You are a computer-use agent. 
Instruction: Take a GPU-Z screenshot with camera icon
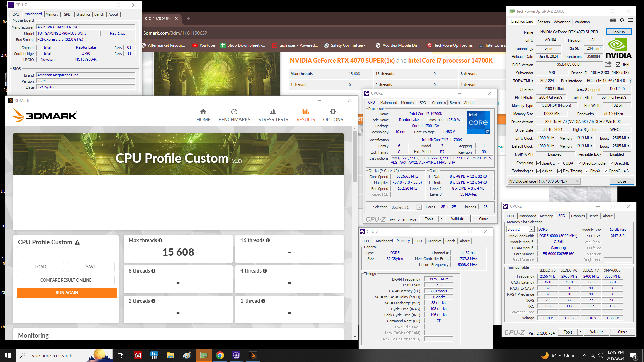[x=613, y=20]
